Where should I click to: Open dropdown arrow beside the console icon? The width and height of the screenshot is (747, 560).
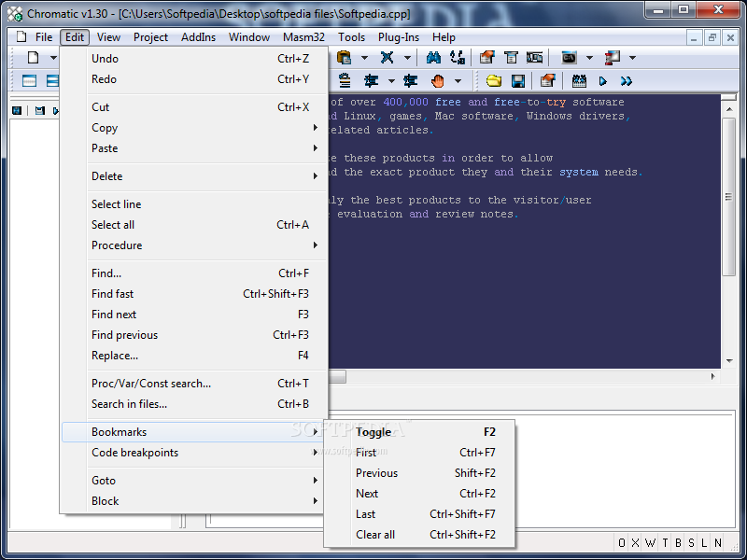click(589, 58)
